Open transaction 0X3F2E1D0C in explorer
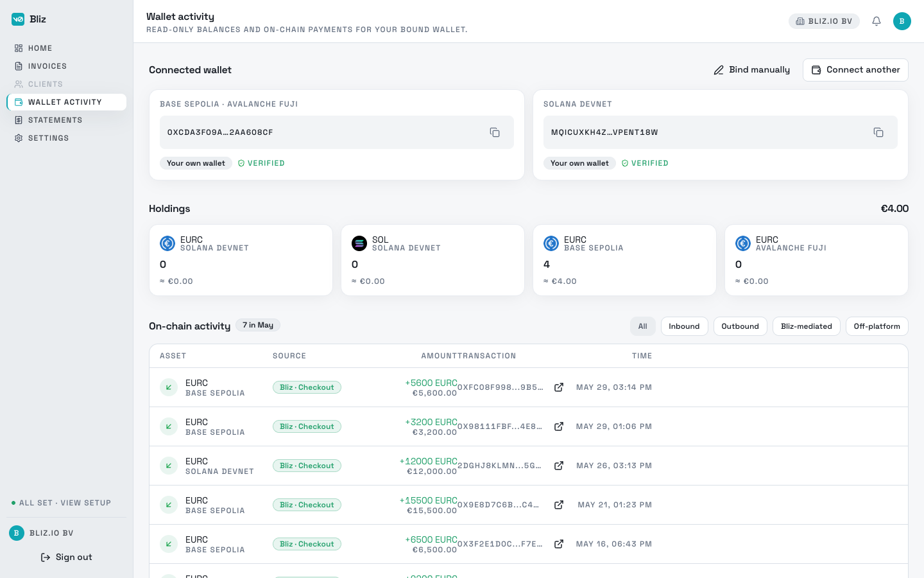The width and height of the screenshot is (924, 578). pyautogui.click(x=559, y=544)
